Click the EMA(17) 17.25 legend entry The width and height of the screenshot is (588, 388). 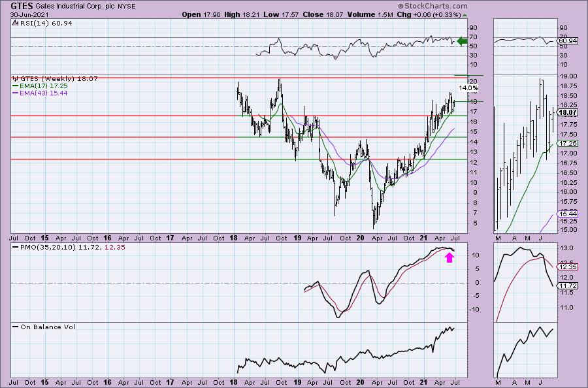tap(44, 86)
